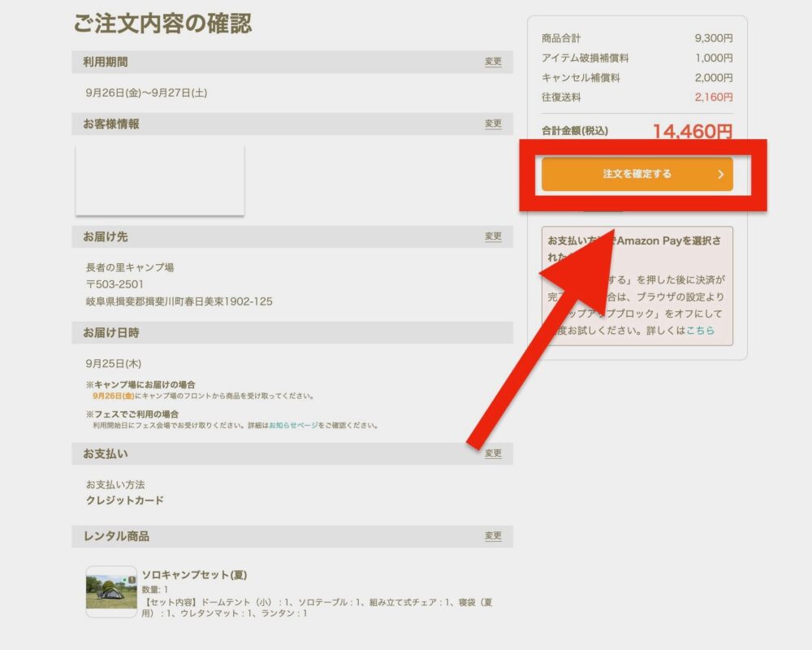Click the quantity badge on product thumbnail
The height and width of the screenshot is (650, 812).
132,580
